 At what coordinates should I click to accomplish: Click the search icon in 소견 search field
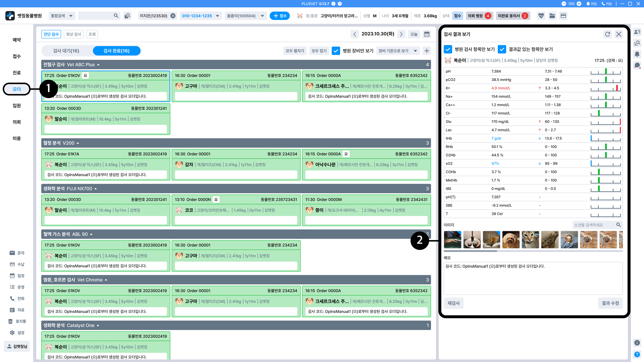pyautogui.click(x=618, y=225)
